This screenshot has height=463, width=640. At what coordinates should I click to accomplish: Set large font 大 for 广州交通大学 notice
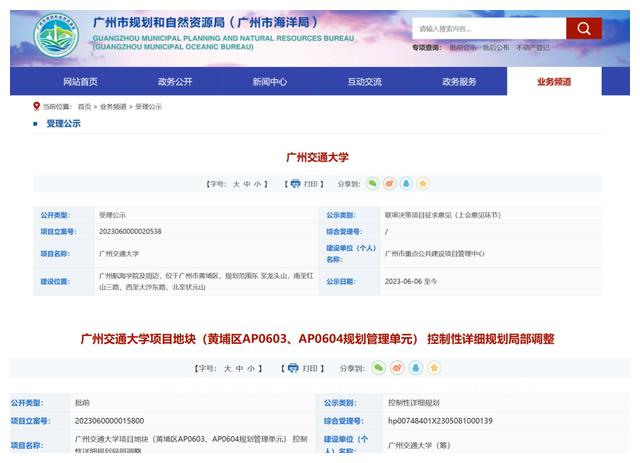coord(236,184)
